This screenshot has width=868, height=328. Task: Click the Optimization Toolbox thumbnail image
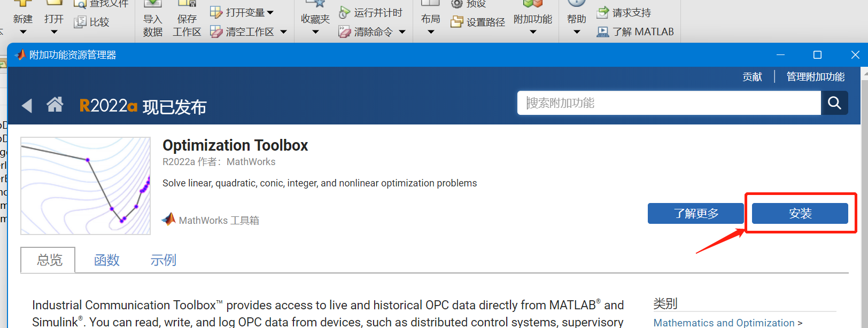[x=86, y=186]
